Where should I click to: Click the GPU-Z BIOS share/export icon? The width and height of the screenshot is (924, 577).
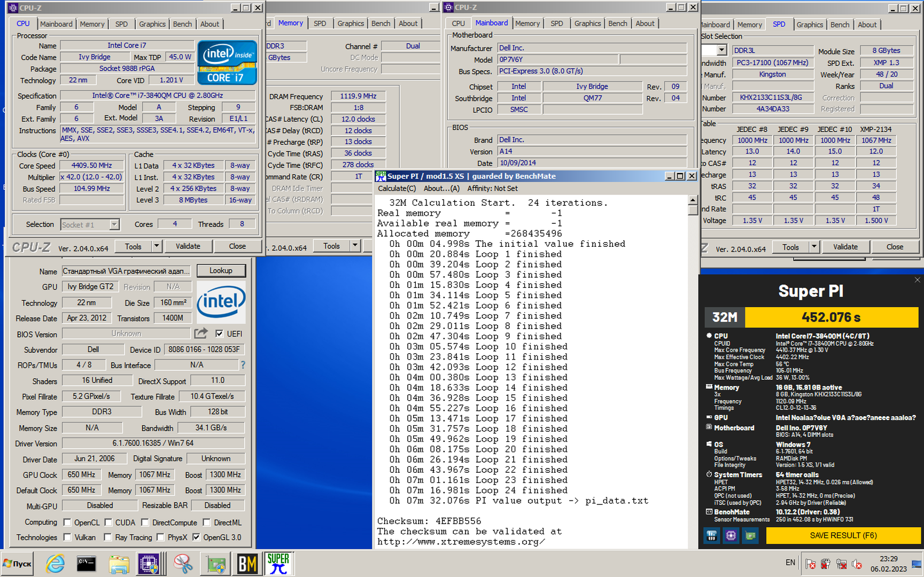tap(200, 333)
